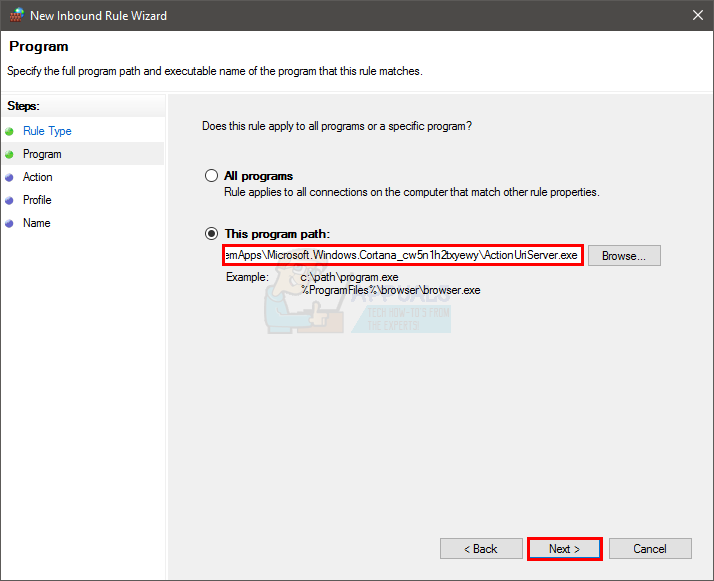The height and width of the screenshot is (581, 714).
Task: Click the question about all programs or specific
Action: pos(337,126)
